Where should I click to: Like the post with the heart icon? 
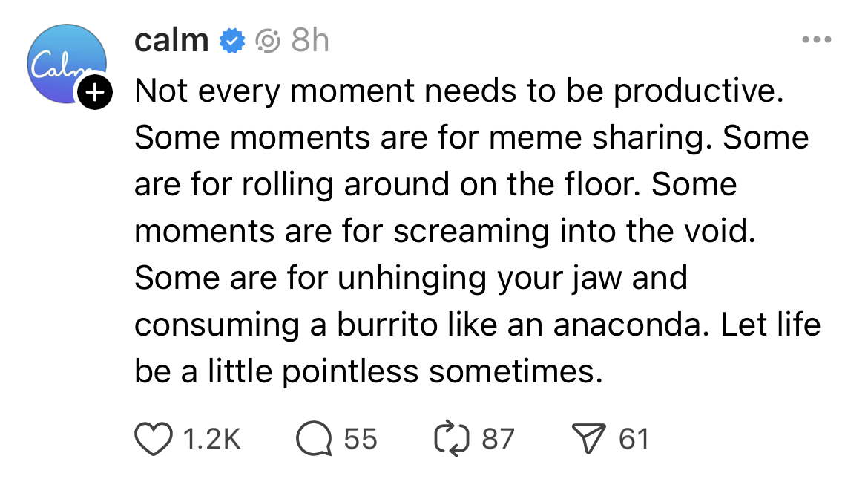[x=153, y=439]
